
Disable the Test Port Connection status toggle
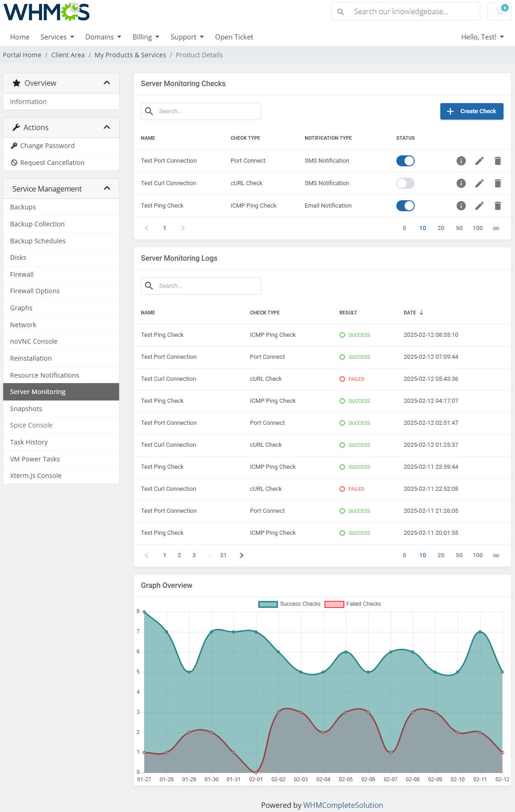click(405, 161)
